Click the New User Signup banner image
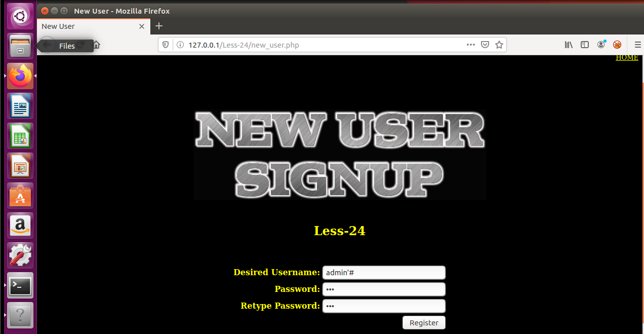This screenshot has height=334, width=644. [340, 155]
